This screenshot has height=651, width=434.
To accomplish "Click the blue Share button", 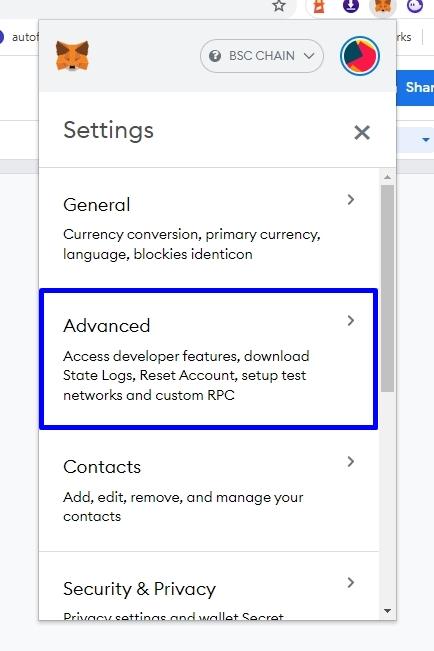I will click(x=415, y=88).
